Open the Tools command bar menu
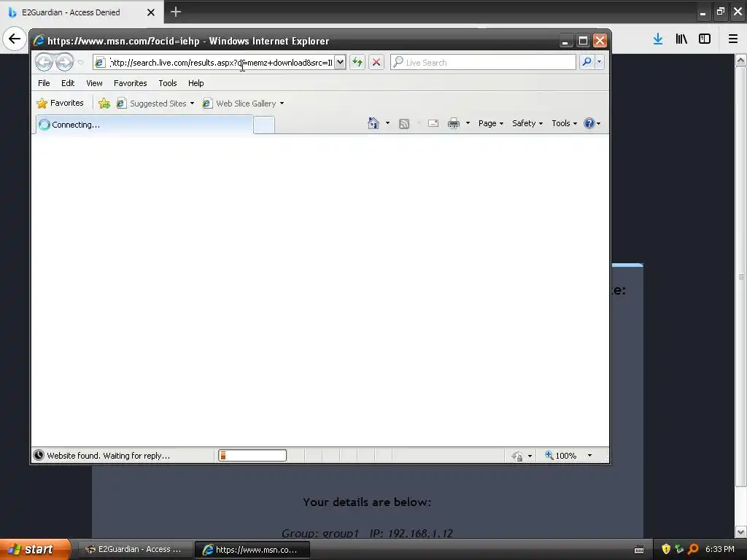The height and width of the screenshot is (560, 747). (x=564, y=123)
